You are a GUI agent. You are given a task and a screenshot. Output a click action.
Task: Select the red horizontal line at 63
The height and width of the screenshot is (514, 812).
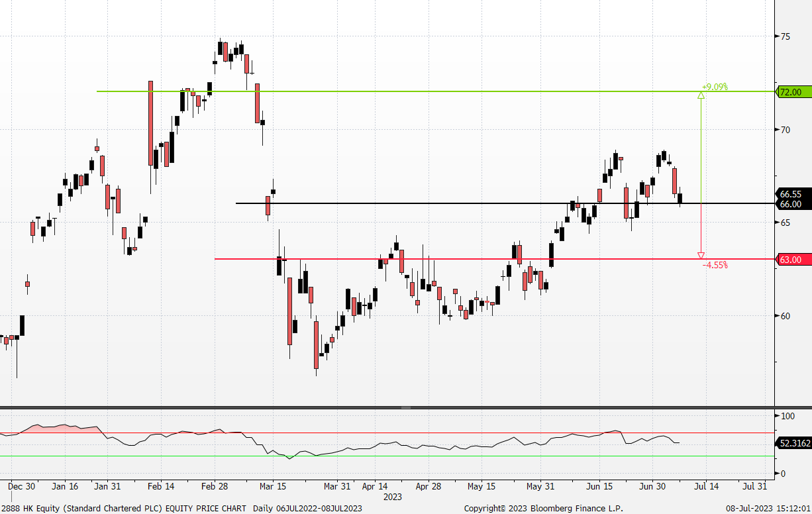pyautogui.click(x=494, y=259)
